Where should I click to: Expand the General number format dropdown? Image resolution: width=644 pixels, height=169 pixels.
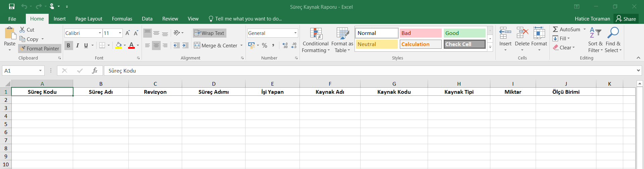[x=295, y=33]
